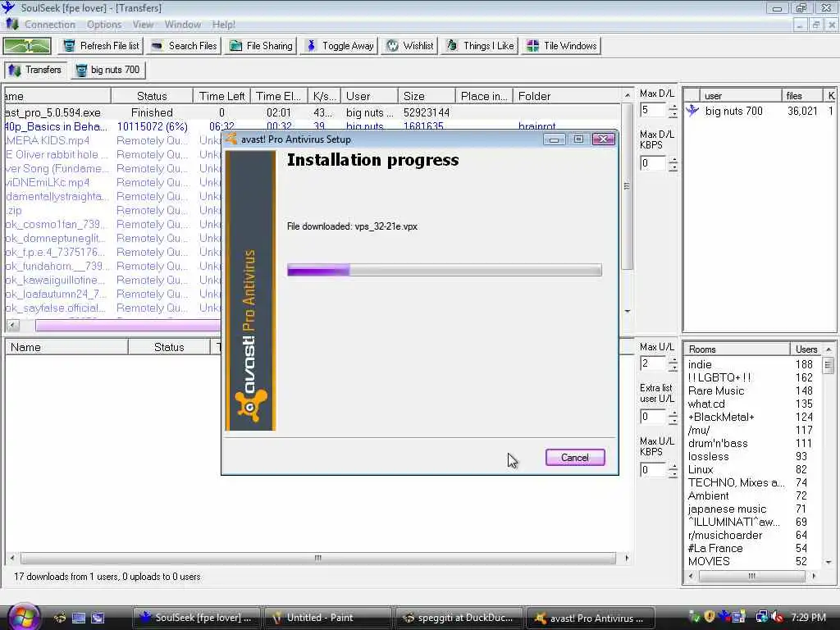
Task: Toggle Away status in toolbar
Action: pyautogui.click(x=340, y=46)
